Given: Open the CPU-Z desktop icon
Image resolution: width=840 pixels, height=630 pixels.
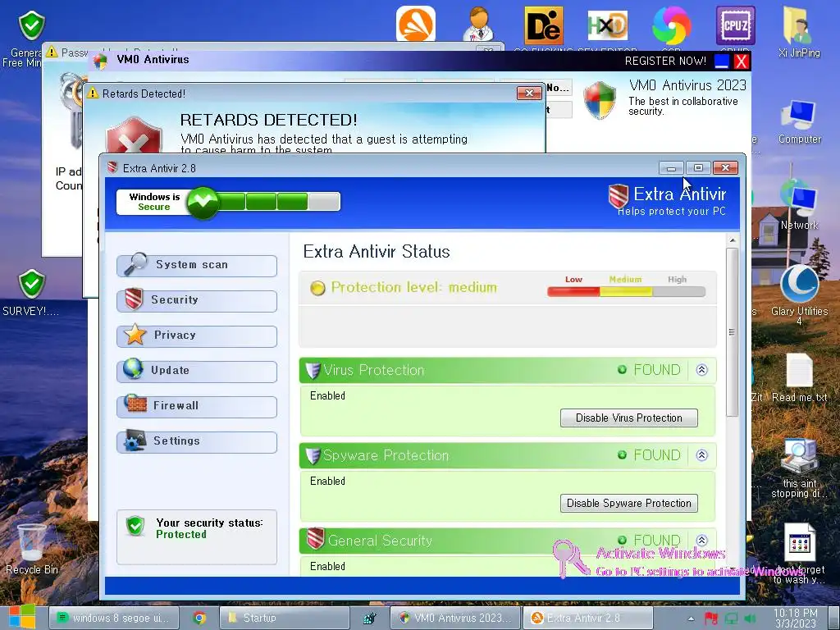Looking at the screenshot, I should [x=736, y=25].
